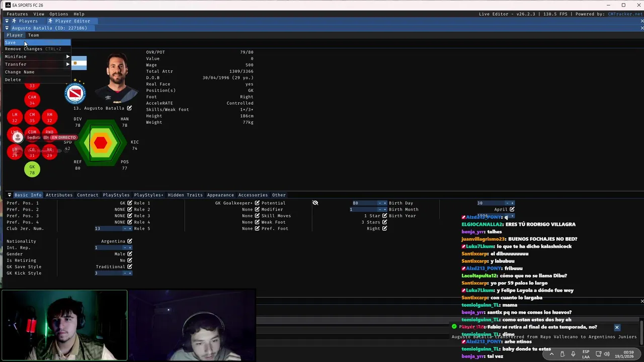This screenshot has width=644, height=362.
Task: Edit Role 5 None value
Action: point(257,229)
